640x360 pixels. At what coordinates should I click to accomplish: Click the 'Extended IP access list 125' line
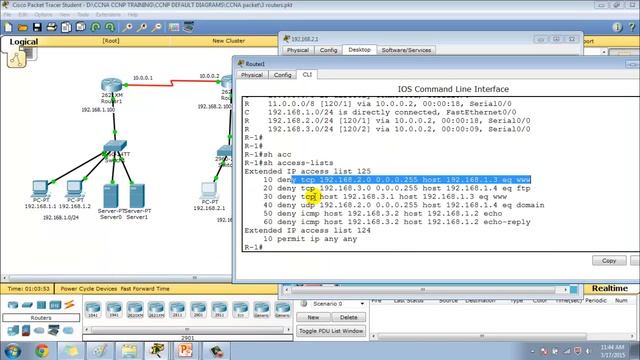pyautogui.click(x=308, y=171)
